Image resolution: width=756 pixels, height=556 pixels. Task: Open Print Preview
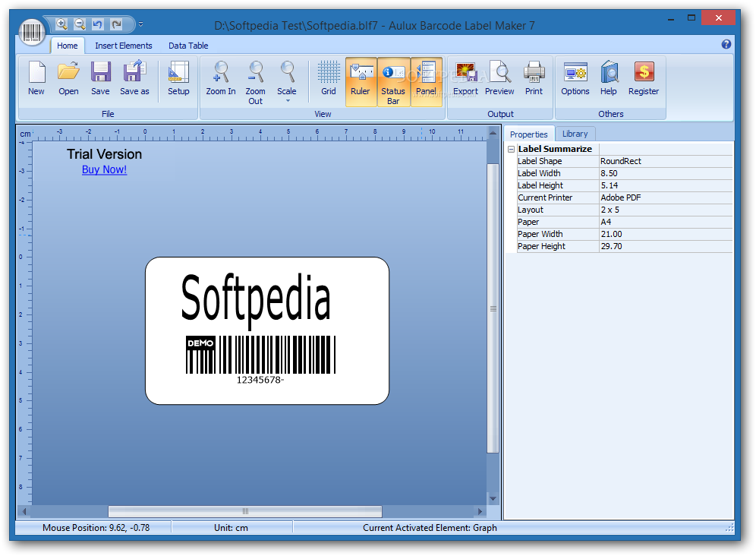499,79
